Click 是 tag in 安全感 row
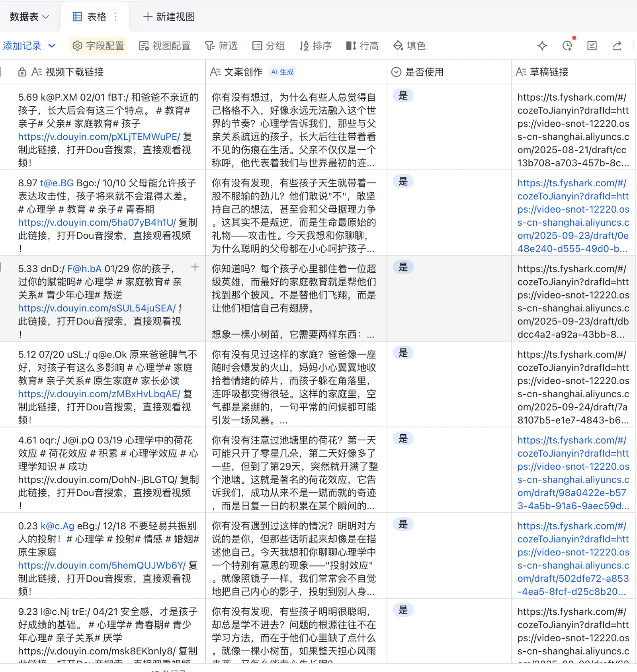Image resolution: width=637 pixels, height=672 pixels. point(403,610)
